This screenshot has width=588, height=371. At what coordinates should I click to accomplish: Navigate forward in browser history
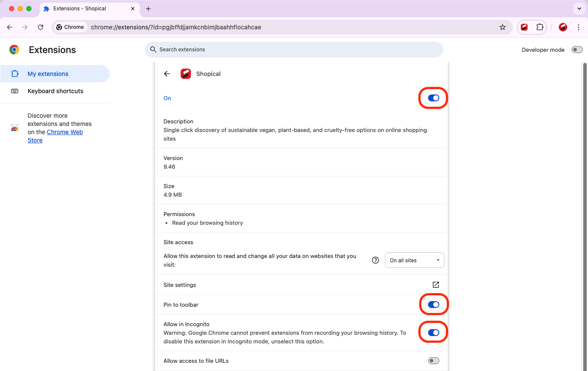tap(25, 27)
